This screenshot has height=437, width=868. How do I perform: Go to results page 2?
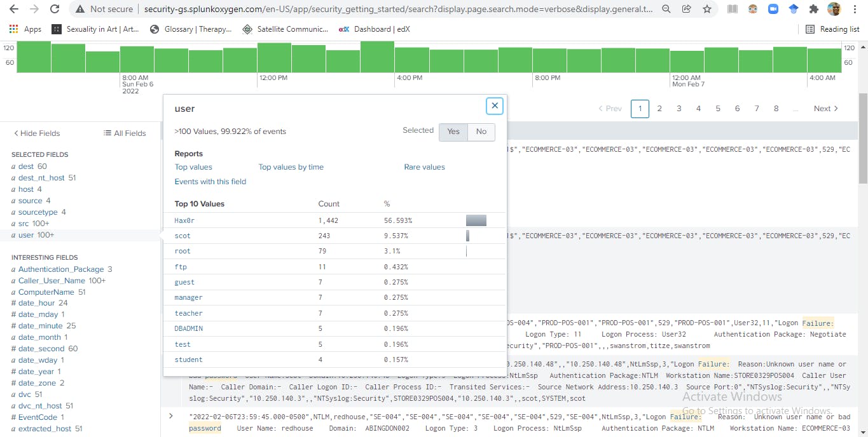click(659, 109)
